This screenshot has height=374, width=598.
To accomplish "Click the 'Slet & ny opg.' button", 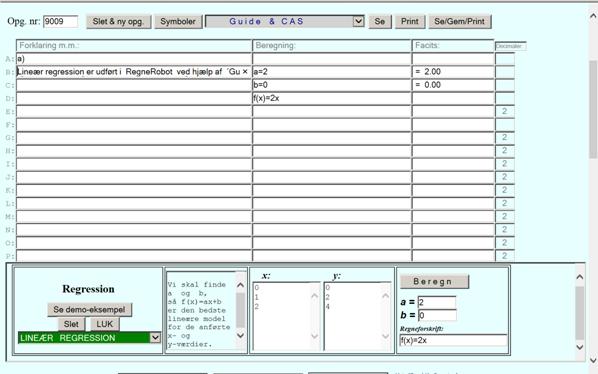I will (x=118, y=22).
